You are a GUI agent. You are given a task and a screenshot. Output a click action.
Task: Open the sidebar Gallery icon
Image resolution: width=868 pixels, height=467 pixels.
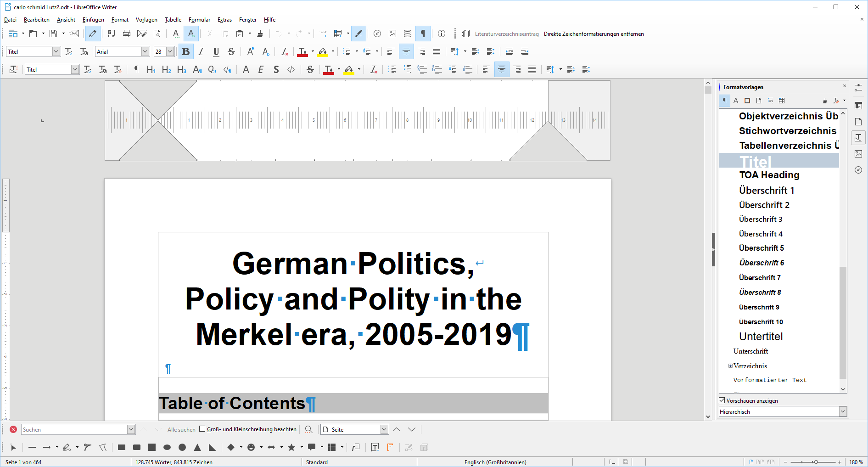(x=858, y=154)
